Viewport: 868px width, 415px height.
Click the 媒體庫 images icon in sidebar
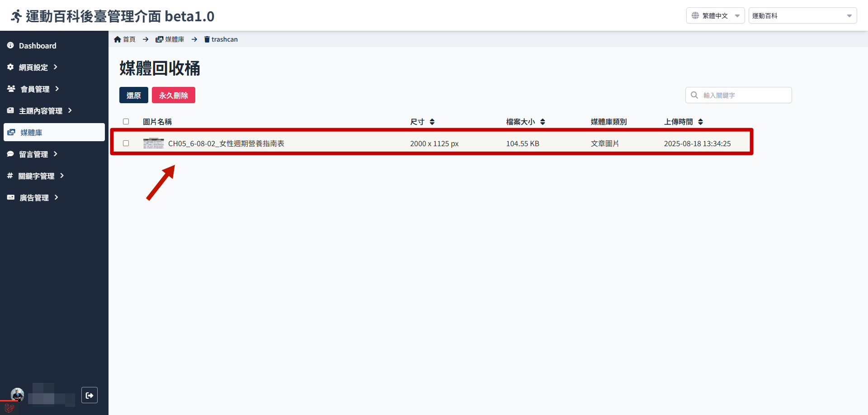pyautogui.click(x=11, y=132)
